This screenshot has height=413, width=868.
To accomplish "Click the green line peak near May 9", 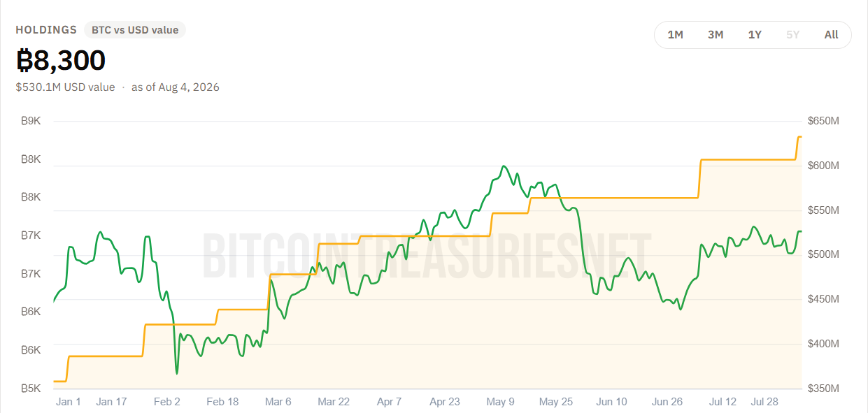I will click(503, 166).
